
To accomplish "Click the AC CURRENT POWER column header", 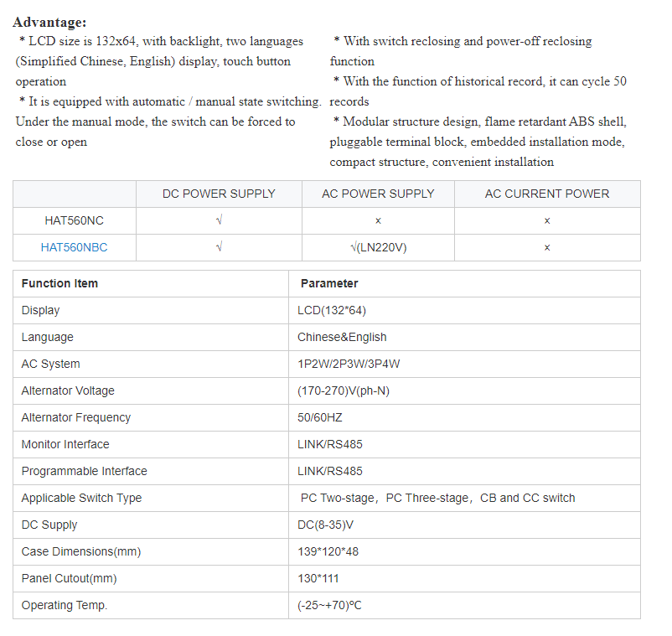I will click(x=547, y=194).
